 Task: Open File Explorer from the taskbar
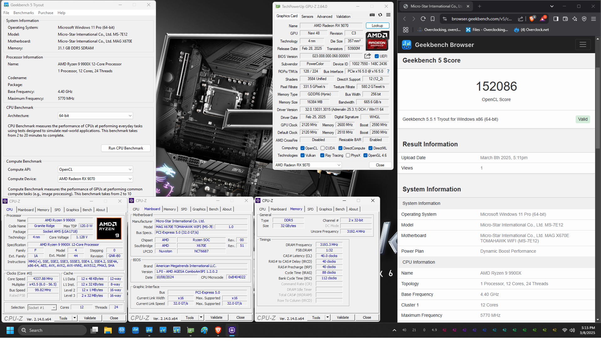coord(108,330)
